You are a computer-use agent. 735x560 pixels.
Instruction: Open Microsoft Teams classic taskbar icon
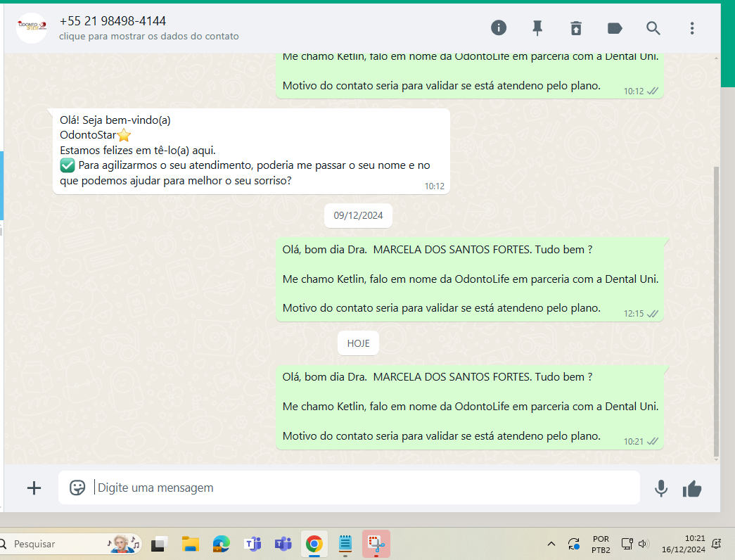[253, 544]
